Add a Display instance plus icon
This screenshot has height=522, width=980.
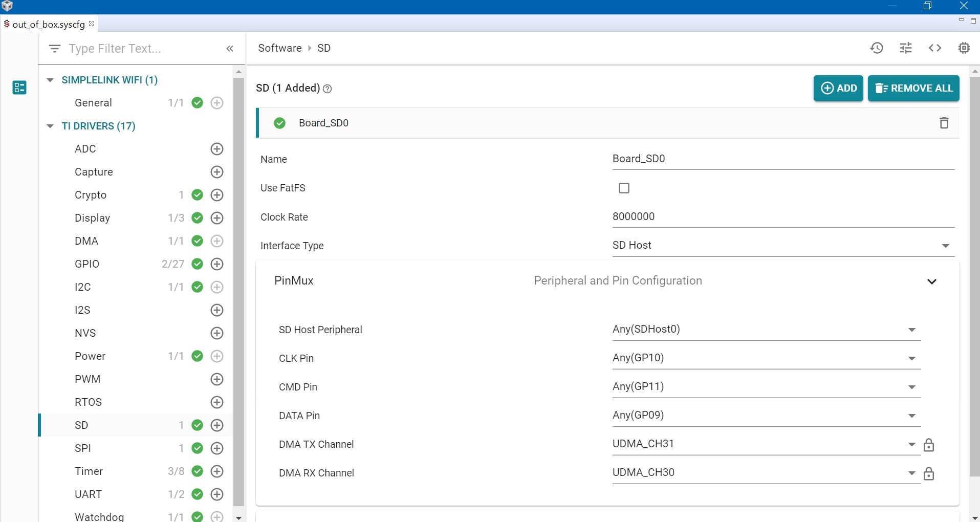(x=217, y=218)
